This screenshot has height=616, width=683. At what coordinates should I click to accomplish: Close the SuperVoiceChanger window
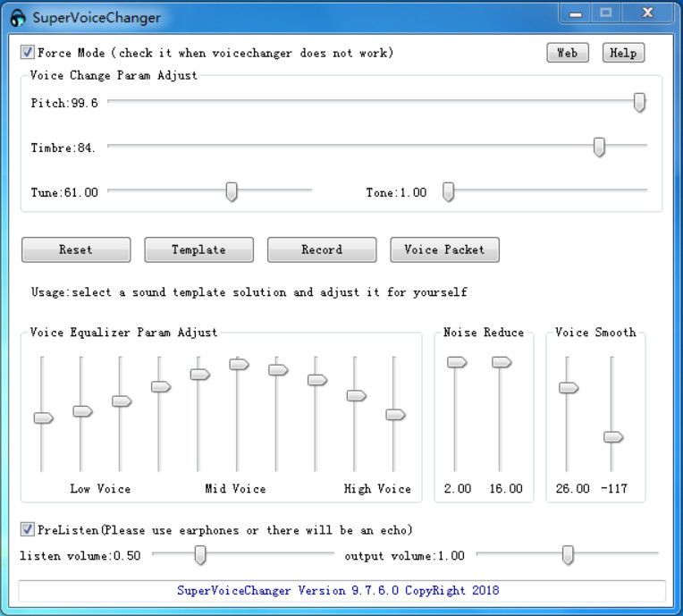648,13
